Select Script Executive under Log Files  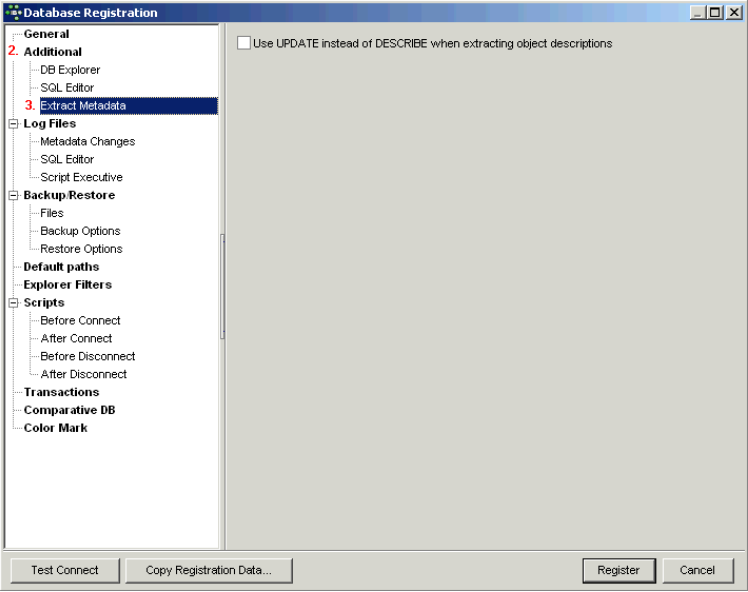point(81,178)
